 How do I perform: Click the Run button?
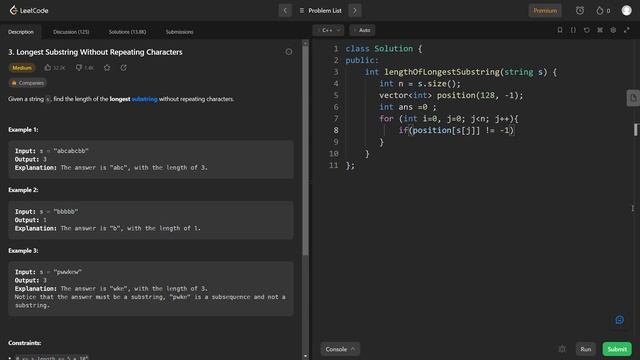[586, 349]
